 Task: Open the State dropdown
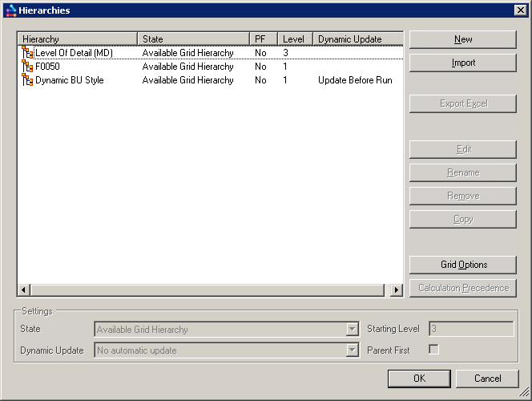pos(352,330)
